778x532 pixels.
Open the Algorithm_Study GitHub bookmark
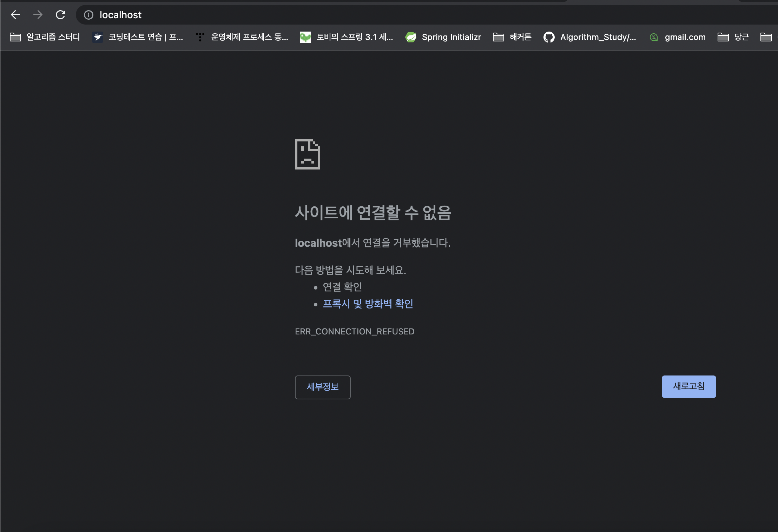tap(590, 37)
